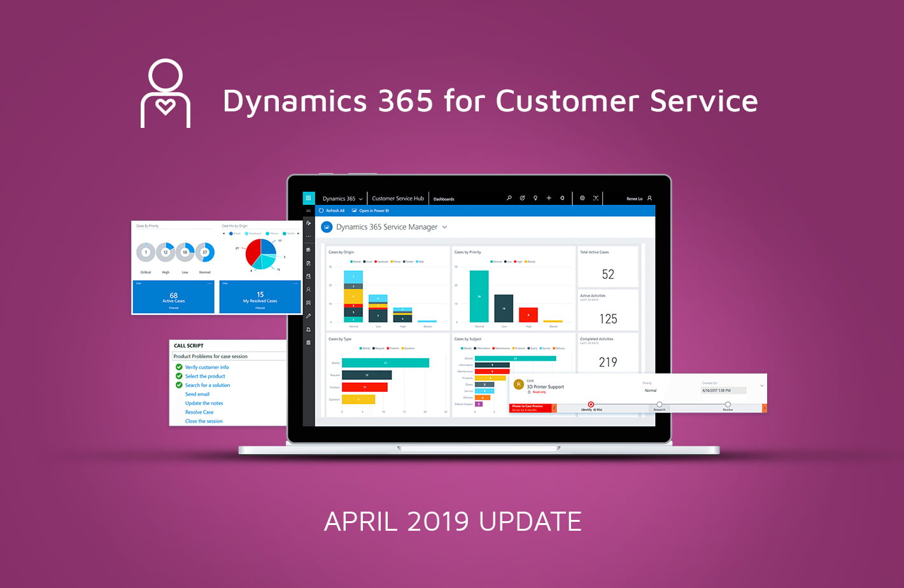The width and height of the screenshot is (904, 588).
Task: Open the Product Problems call script dropdown
Action: click(229, 356)
